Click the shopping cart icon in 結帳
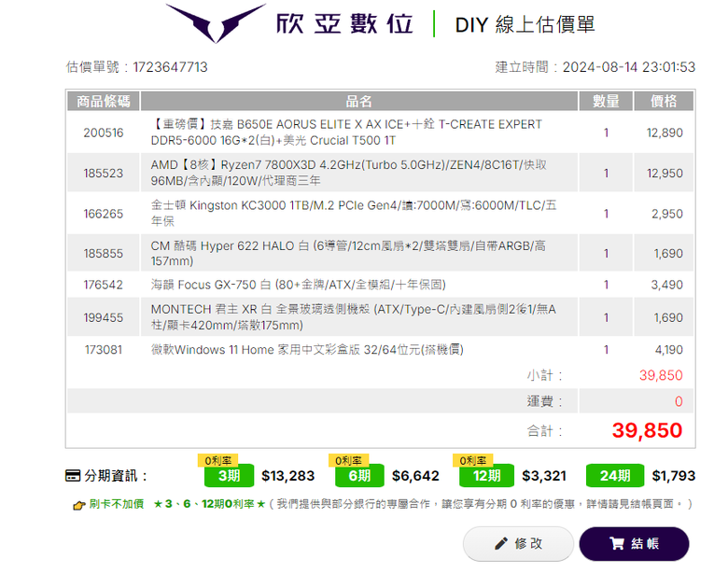This screenshot has height=587, width=728. pos(617,544)
